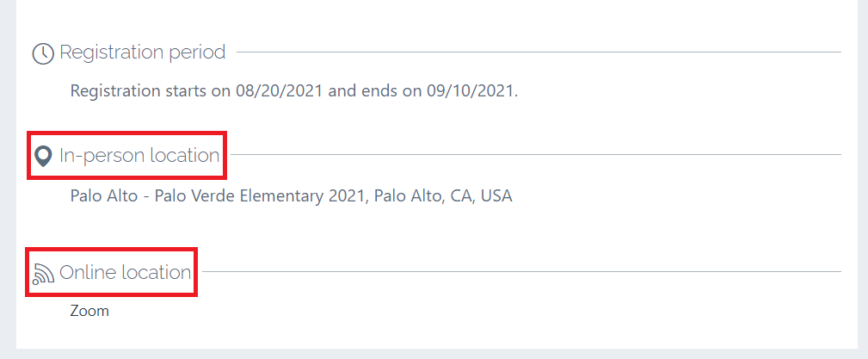This screenshot has width=868, height=359.
Task: Click the divider line after In-person location
Action: [x=536, y=155]
